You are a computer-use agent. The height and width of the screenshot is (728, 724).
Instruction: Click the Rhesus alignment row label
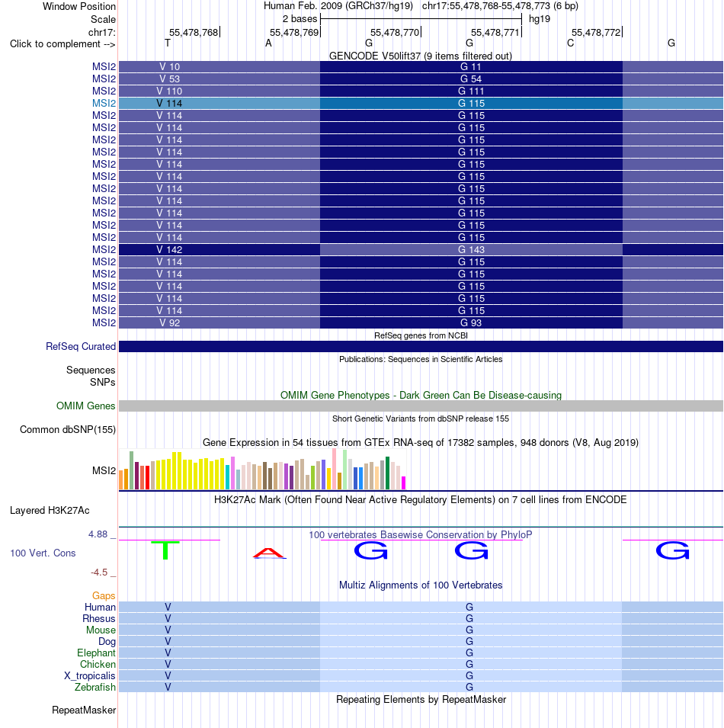tap(99, 618)
